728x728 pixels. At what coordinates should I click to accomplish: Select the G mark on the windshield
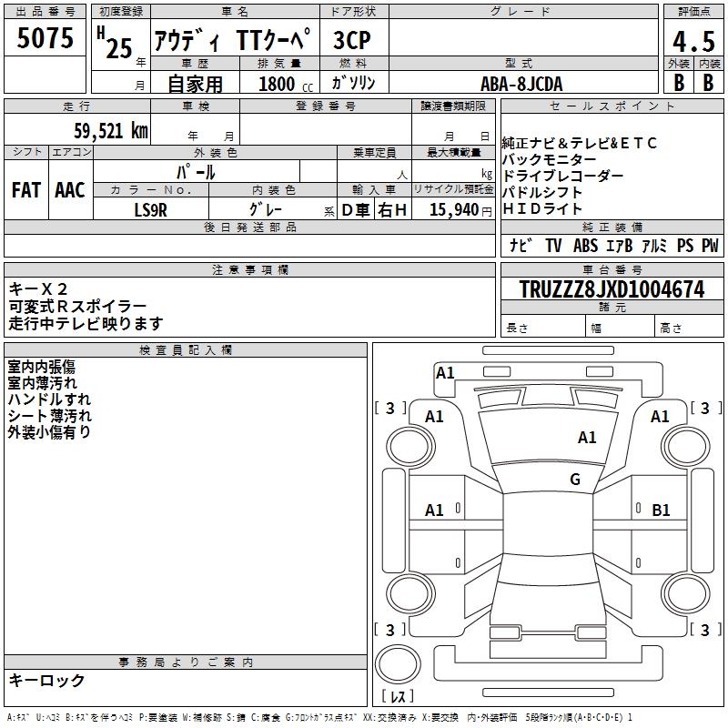(575, 479)
